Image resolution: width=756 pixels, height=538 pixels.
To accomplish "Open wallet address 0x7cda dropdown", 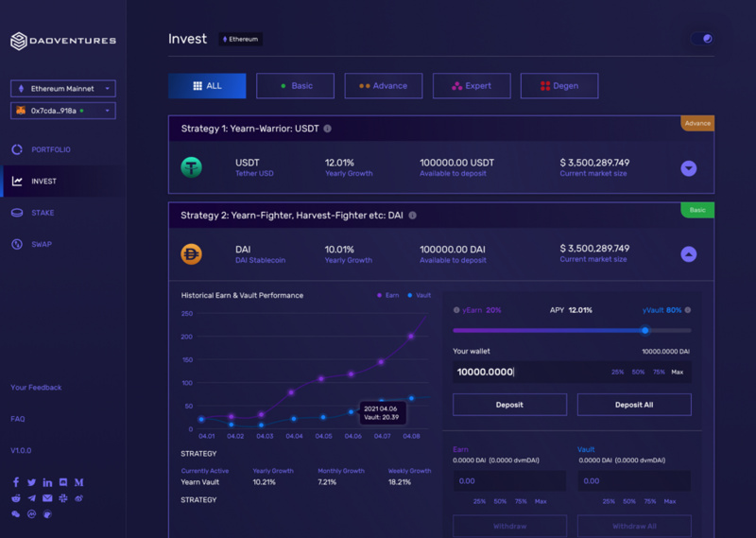I will tap(63, 111).
